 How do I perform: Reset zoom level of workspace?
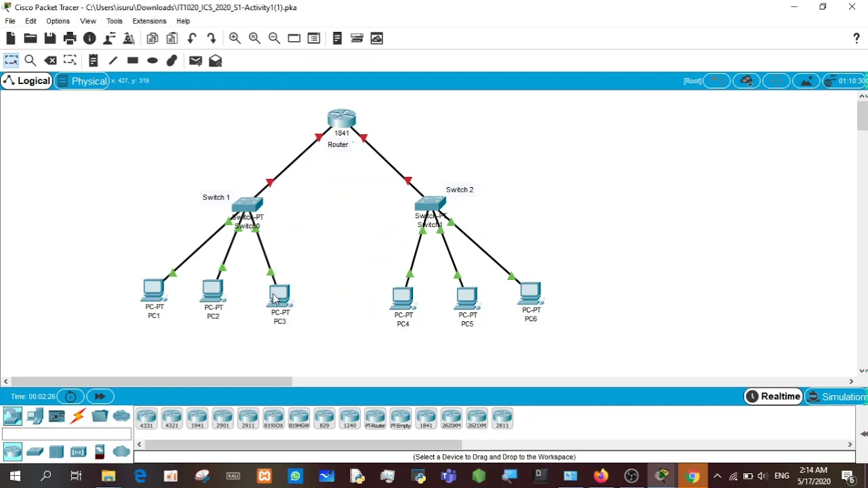click(254, 39)
